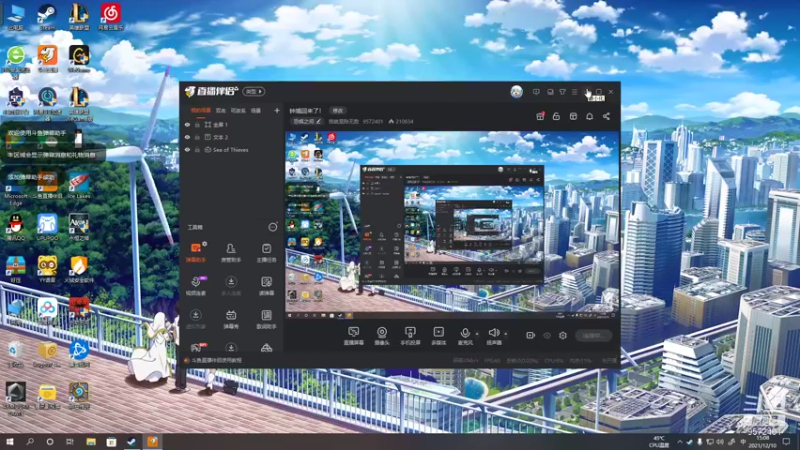Image resolution: width=800 pixels, height=450 pixels.
Task: Open the 读弹幕 read-danmaku tool
Action: [x=266, y=286]
